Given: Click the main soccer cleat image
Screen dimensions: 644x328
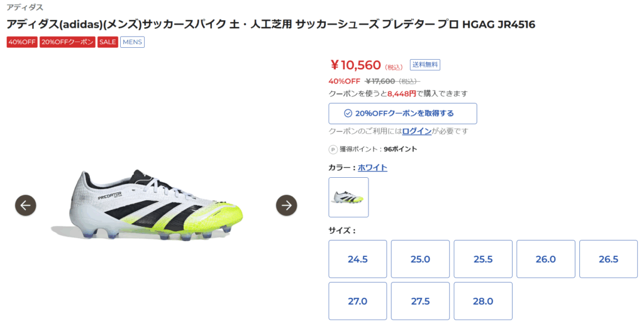Looking at the screenshot, I should 156,205.
